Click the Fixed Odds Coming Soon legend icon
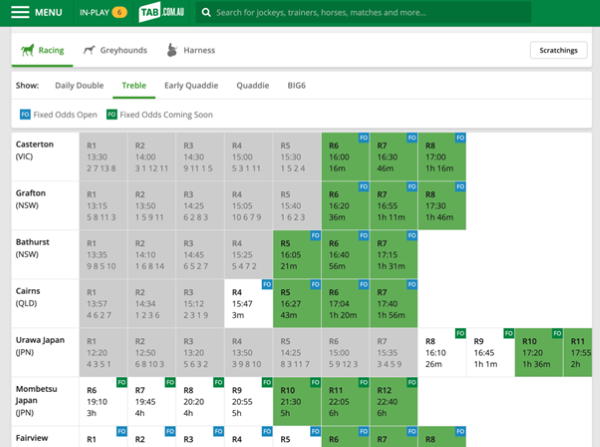 112,114
